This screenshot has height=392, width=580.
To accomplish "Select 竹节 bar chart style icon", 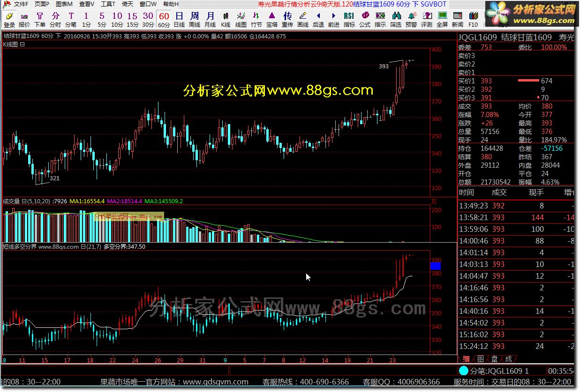I will tap(256, 20).
